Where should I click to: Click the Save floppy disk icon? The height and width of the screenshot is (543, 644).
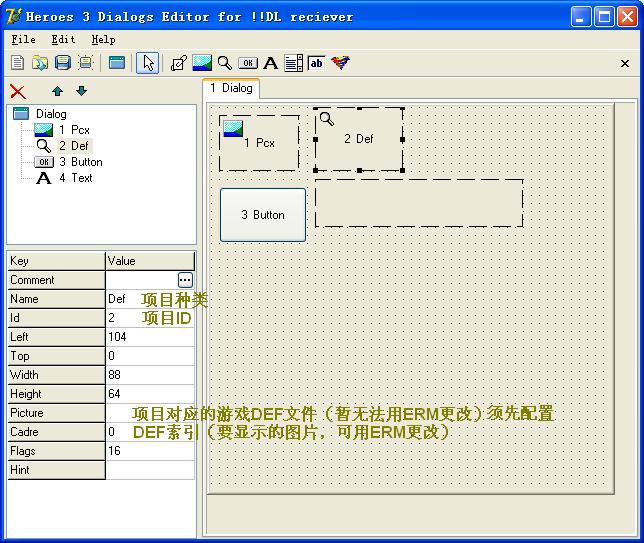click(63, 63)
